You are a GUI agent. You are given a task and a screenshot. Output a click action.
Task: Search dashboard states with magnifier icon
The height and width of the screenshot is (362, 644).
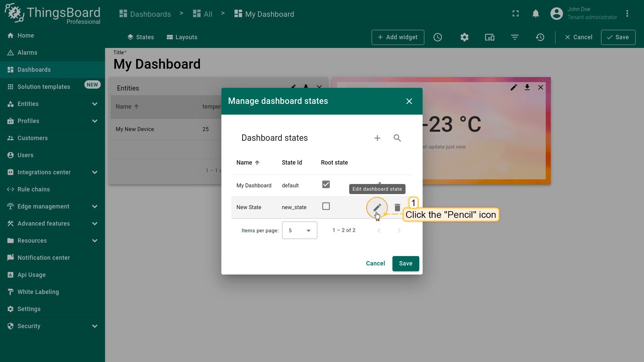pyautogui.click(x=397, y=138)
